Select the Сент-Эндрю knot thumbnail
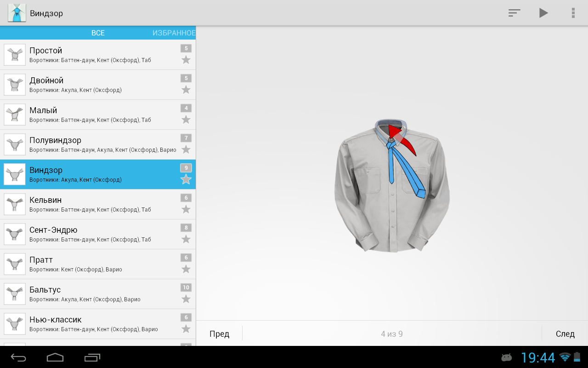Image resolution: width=588 pixels, height=368 pixels. tap(15, 234)
